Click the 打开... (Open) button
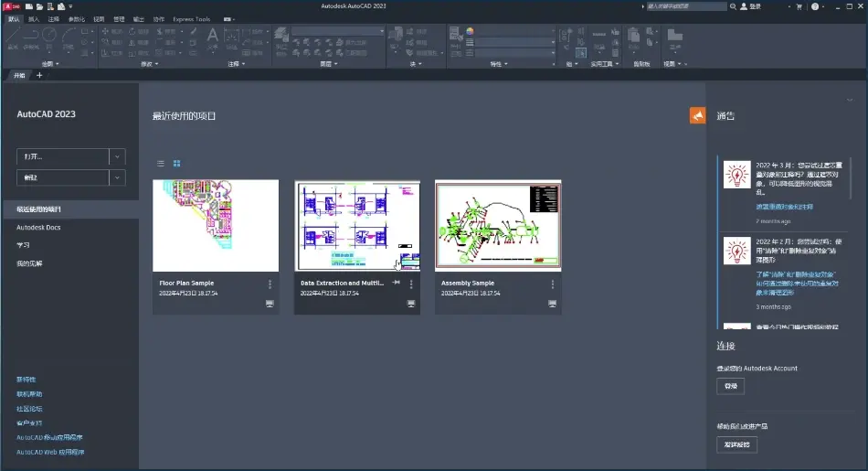Viewport: 868px width, 471px height. (x=63, y=156)
